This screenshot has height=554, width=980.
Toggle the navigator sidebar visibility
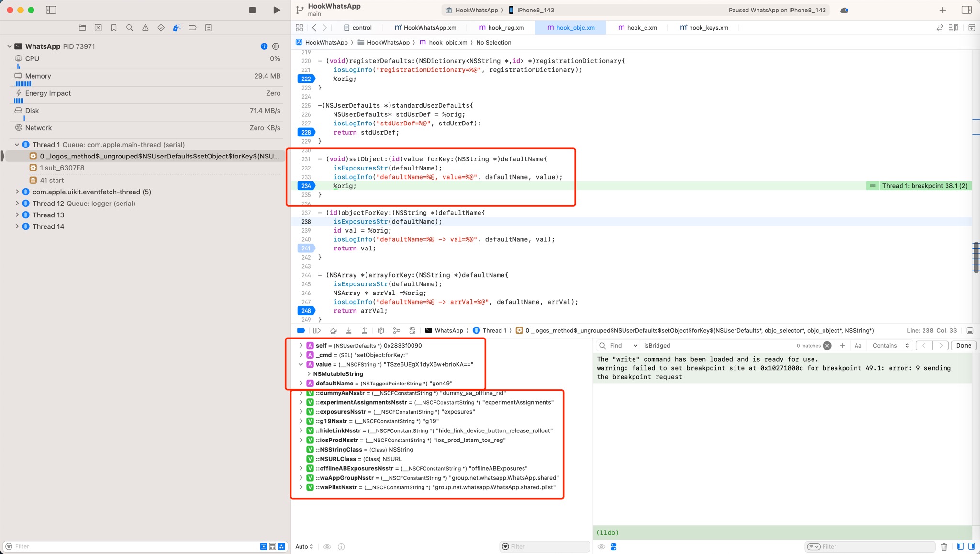(x=51, y=10)
